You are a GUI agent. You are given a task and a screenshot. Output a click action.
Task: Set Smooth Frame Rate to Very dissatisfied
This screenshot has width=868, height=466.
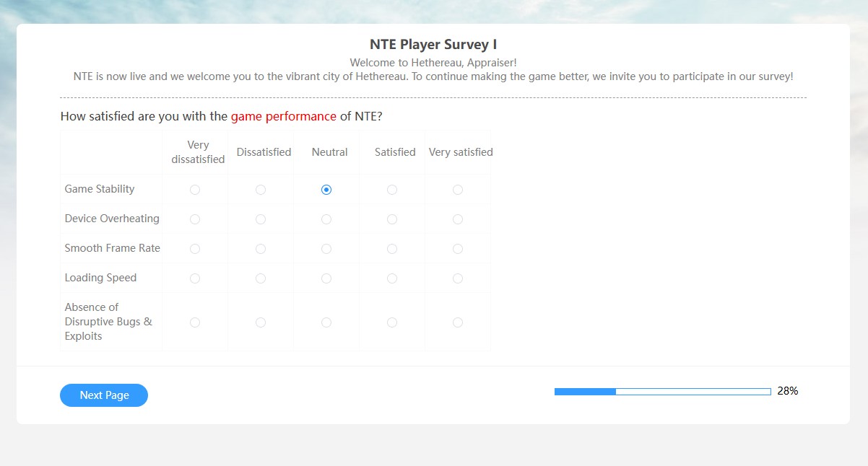pyautogui.click(x=195, y=249)
